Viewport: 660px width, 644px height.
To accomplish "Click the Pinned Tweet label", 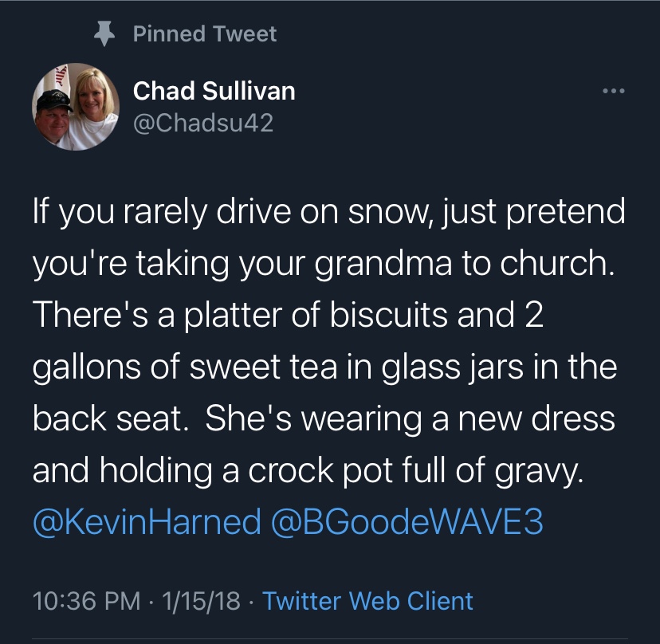I will [204, 33].
